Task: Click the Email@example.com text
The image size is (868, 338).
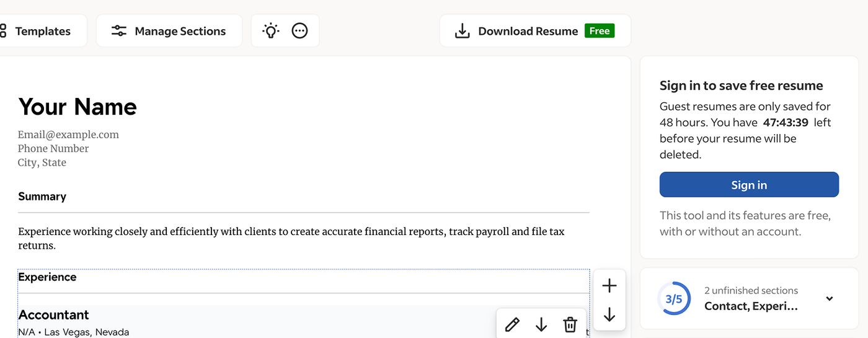Action: point(68,135)
